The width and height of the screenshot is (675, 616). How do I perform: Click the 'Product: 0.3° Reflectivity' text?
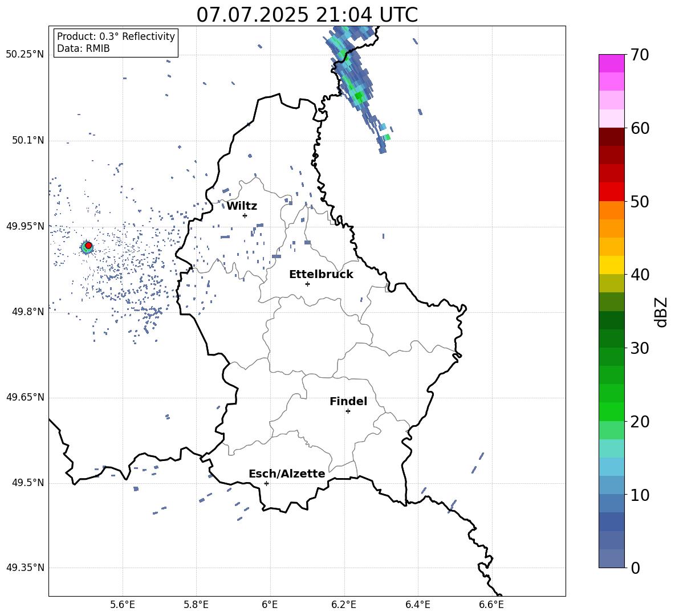click(x=116, y=36)
